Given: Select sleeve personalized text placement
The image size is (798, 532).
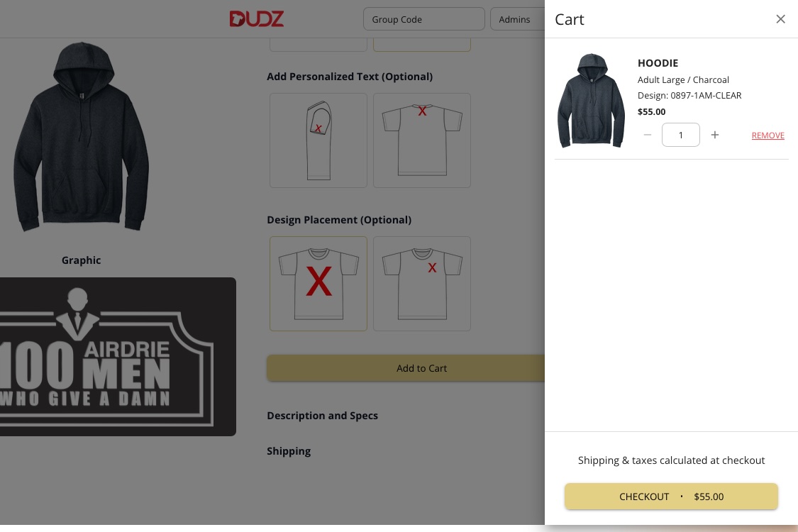Looking at the screenshot, I should [318, 140].
